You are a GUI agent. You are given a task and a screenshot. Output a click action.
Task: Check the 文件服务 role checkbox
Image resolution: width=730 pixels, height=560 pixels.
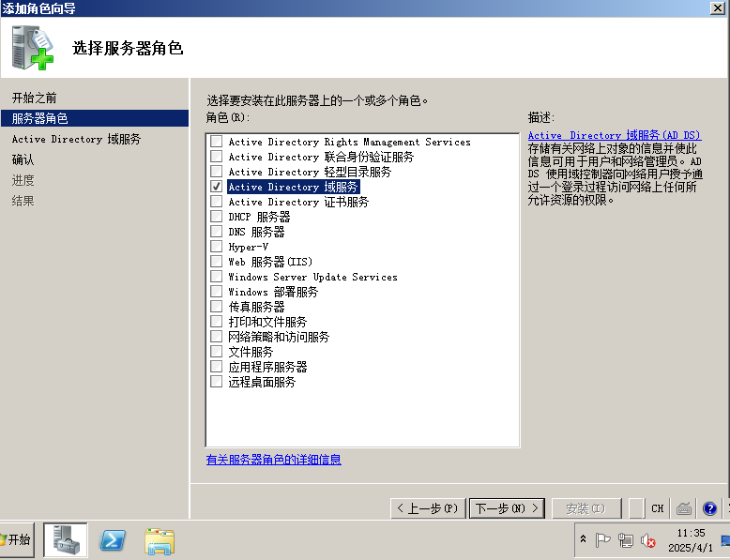[216, 352]
